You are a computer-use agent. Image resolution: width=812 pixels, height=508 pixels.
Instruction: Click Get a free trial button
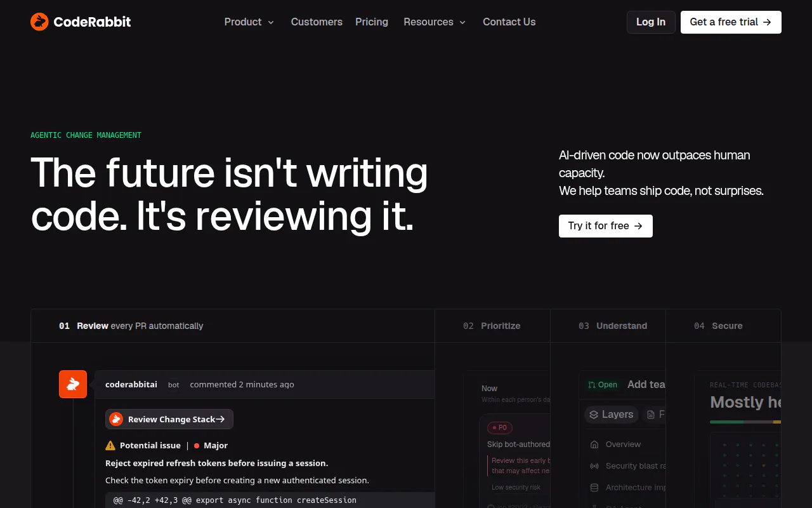coord(731,22)
